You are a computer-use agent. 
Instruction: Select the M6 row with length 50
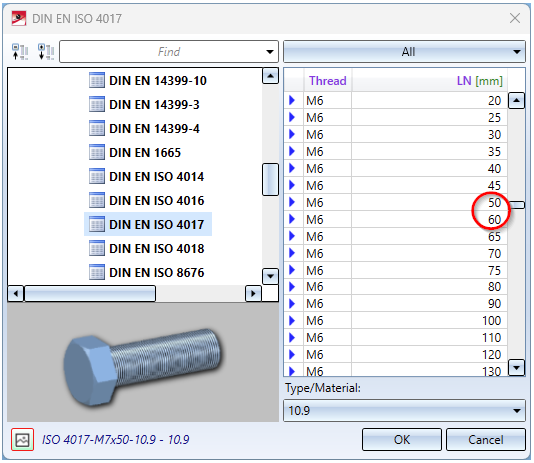click(x=395, y=203)
